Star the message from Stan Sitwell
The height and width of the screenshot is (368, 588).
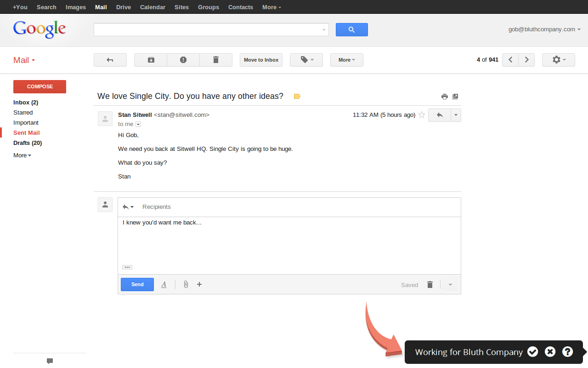pyautogui.click(x=422, y=115)
